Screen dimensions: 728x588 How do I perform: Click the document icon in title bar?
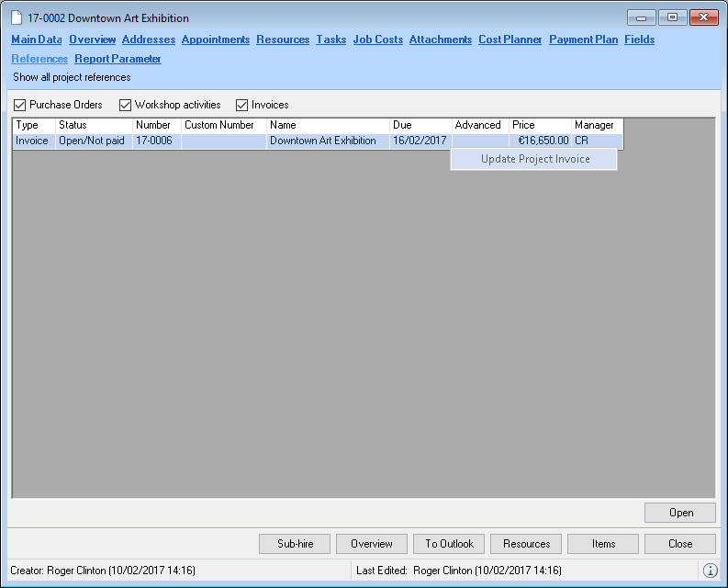pyautogui.click(x=17, y=18)
